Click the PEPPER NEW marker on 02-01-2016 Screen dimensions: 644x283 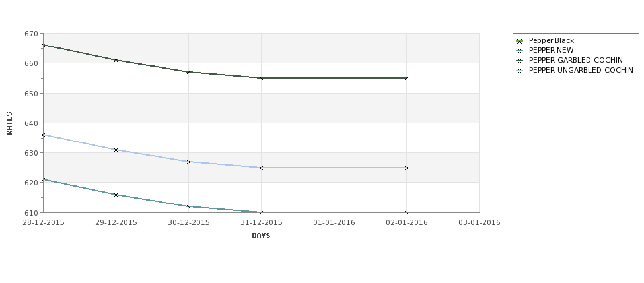coord(406,212)
